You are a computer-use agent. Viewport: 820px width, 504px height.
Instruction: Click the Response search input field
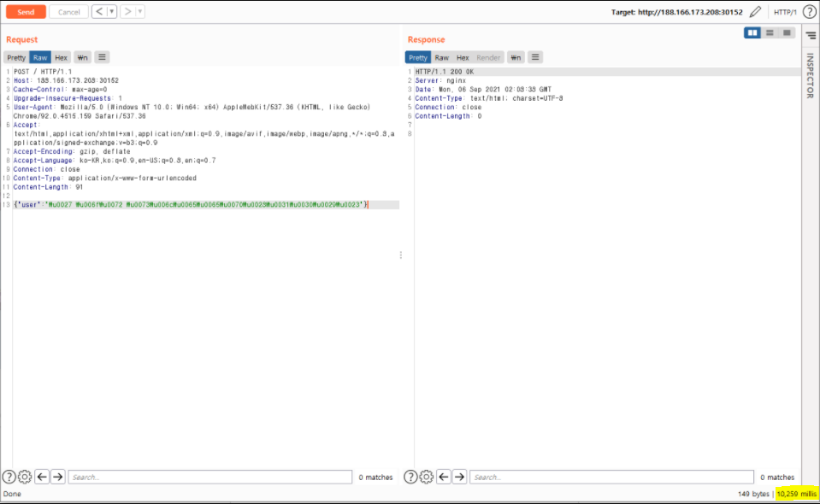[612, 477]
